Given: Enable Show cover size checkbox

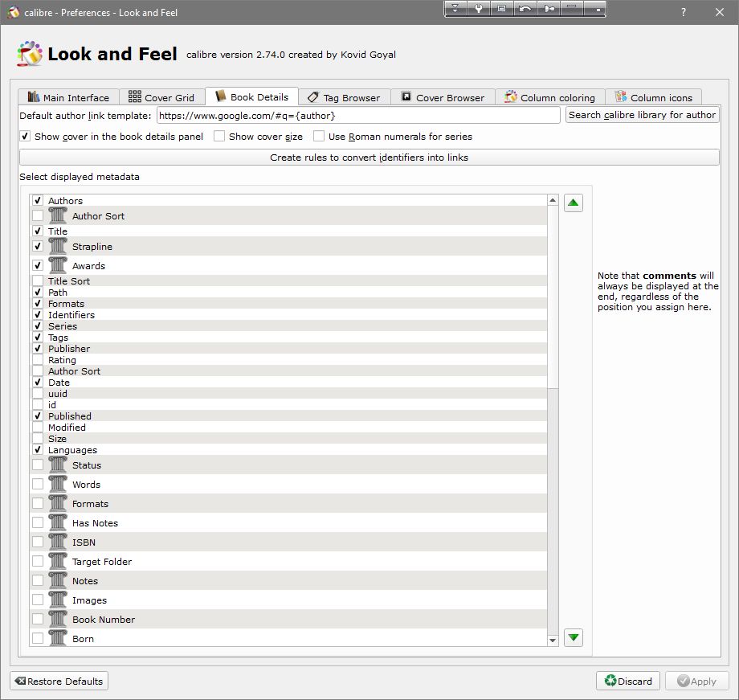Looking at the screenshot, I should (x=219, y=137).
